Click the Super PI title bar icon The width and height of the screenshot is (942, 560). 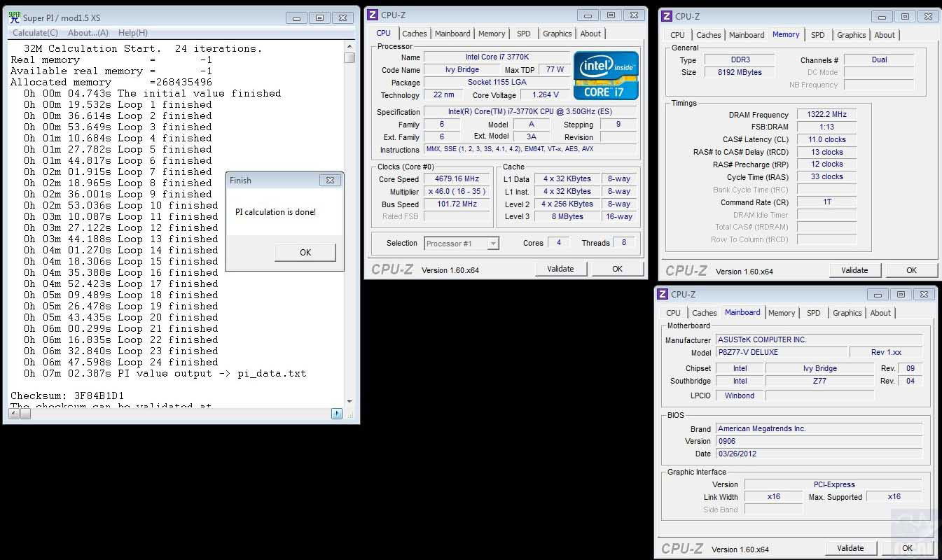pos(14,17)
